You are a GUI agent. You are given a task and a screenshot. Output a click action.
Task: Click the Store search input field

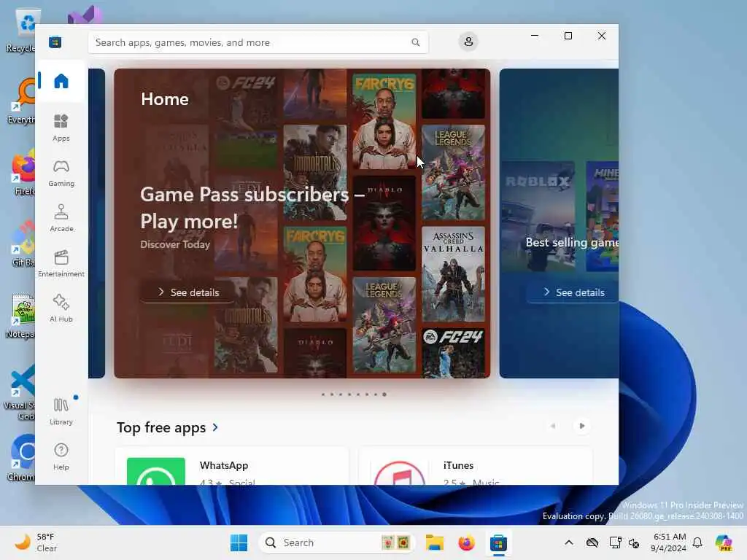pos(258,42)
